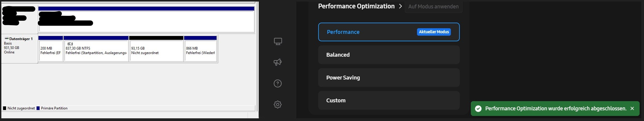
Task: Click the Aktueller Modus badge
Action: 434,32
